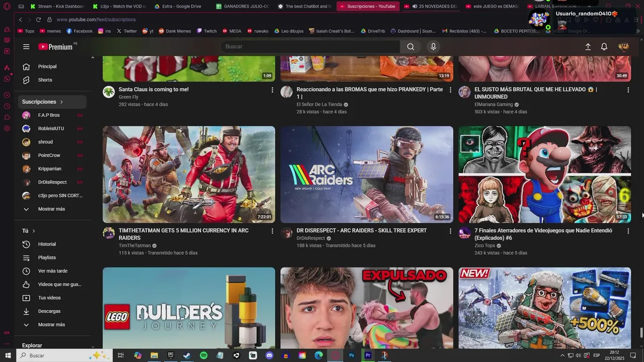Open Discord from taskbar
This screenshot has width=644, height=362.
(x=269, y=355)
